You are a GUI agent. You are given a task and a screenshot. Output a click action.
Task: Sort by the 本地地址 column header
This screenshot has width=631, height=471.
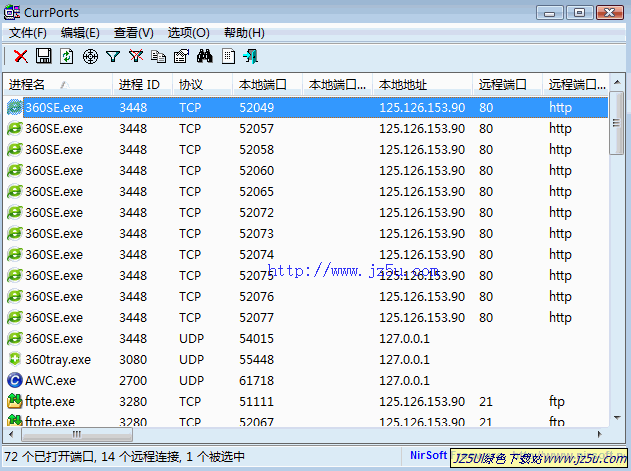pyautogui.click(x=422, y=85)
